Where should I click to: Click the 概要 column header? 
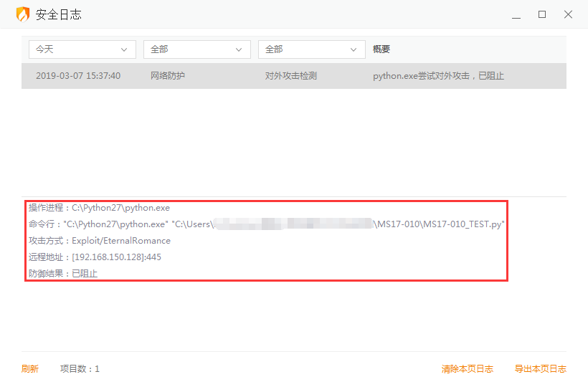click(381, 49)
